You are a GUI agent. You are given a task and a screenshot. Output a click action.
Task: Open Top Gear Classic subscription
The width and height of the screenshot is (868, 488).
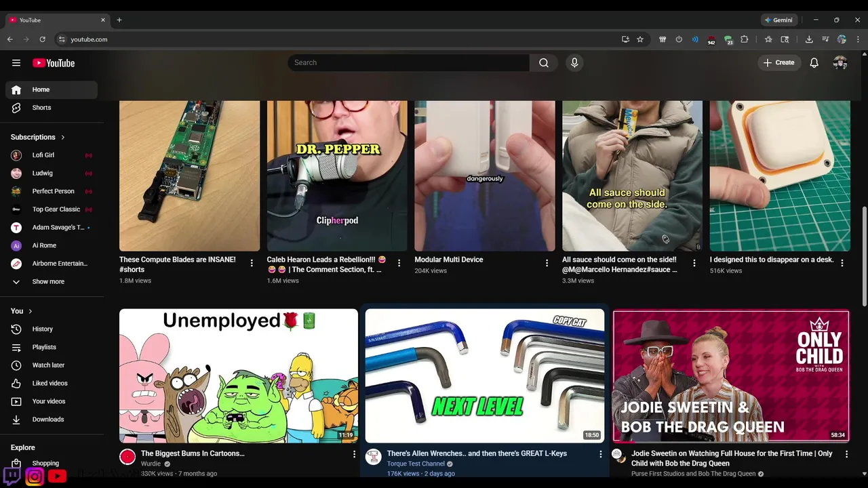[52, 209]
